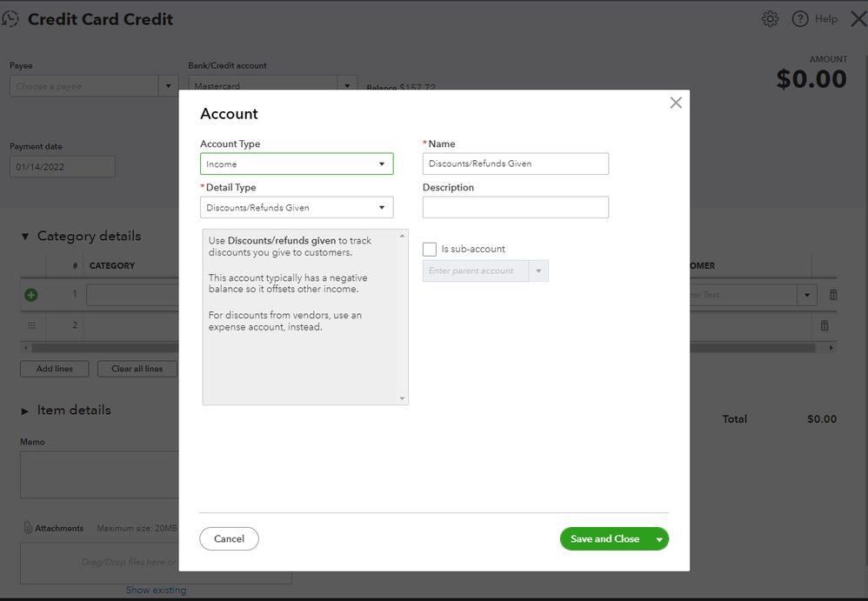Screen dimensions: 868x601
Task: Click the Save and Close button
Action: (x=605, y=539)
